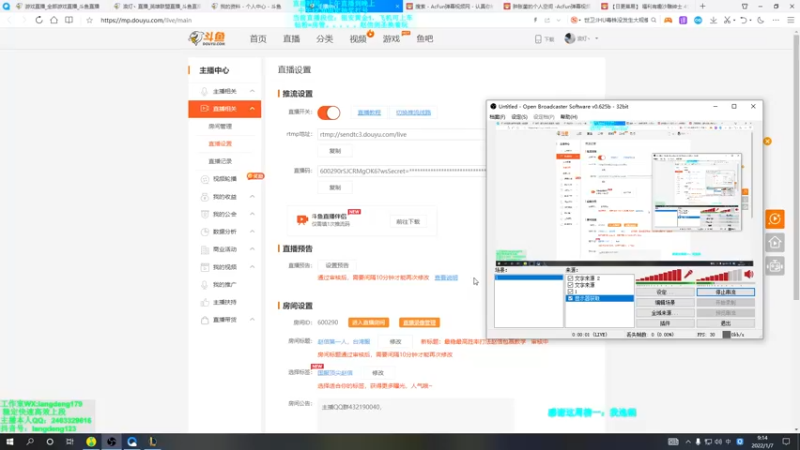Uncheck 文字来源 2 in OBS sources

[570, 279]
